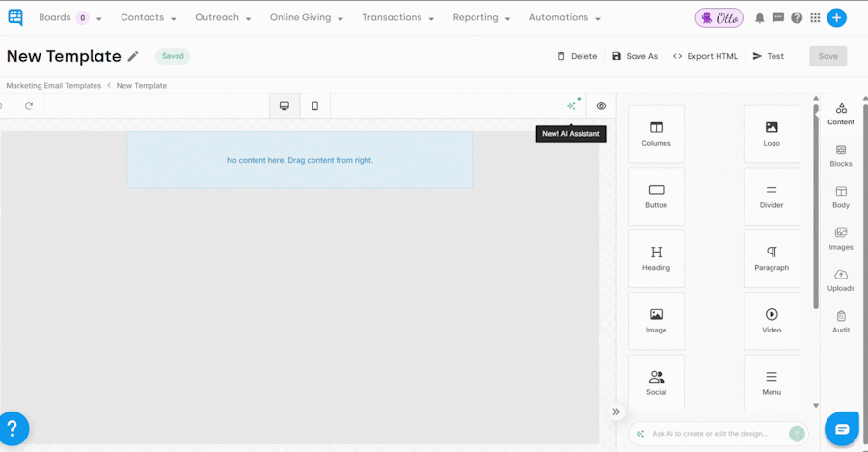Open the Outreach menu
Screen dimensions: 868x452
coord(217,17)
